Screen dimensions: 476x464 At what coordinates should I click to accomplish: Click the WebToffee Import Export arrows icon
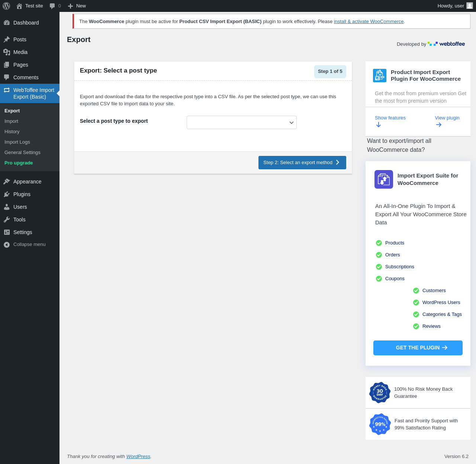click(x=7, y=90)
